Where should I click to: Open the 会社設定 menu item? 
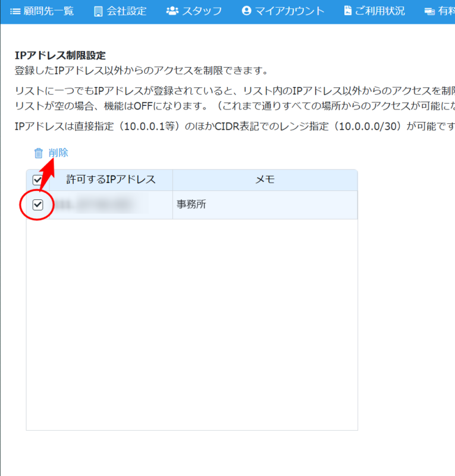tap(120, 11)
